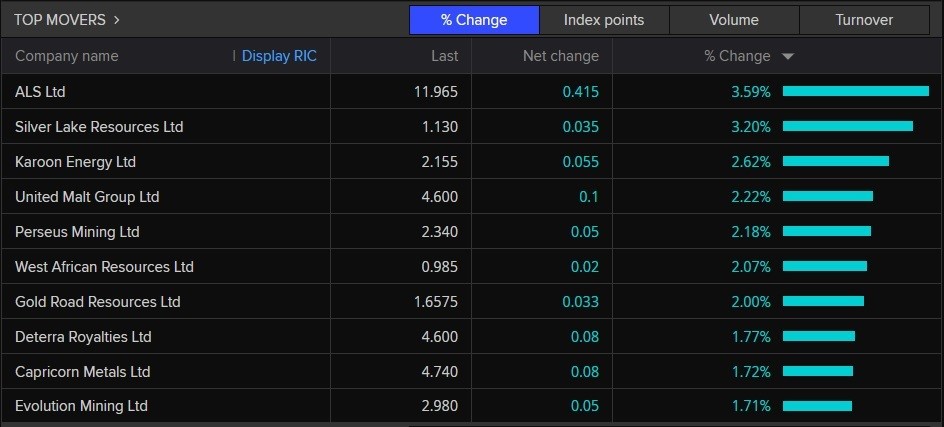Select United Malt Group Ltd
This screenshot has width=944, height=427.
point(87,197)
